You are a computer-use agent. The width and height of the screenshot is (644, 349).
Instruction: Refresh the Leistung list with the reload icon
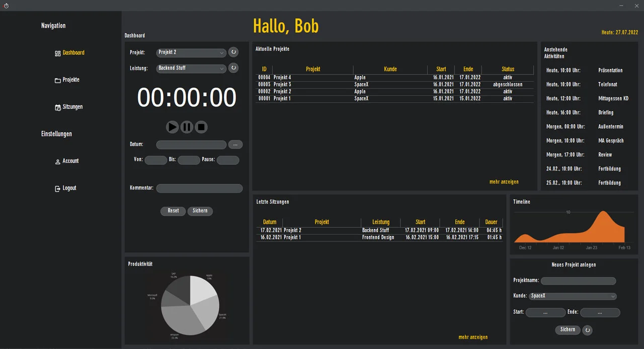click(233, 68)
